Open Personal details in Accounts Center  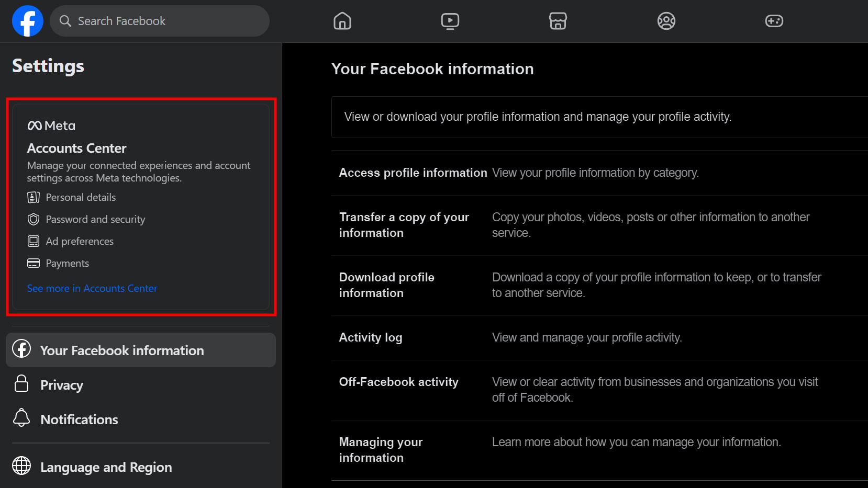(81, 197)
